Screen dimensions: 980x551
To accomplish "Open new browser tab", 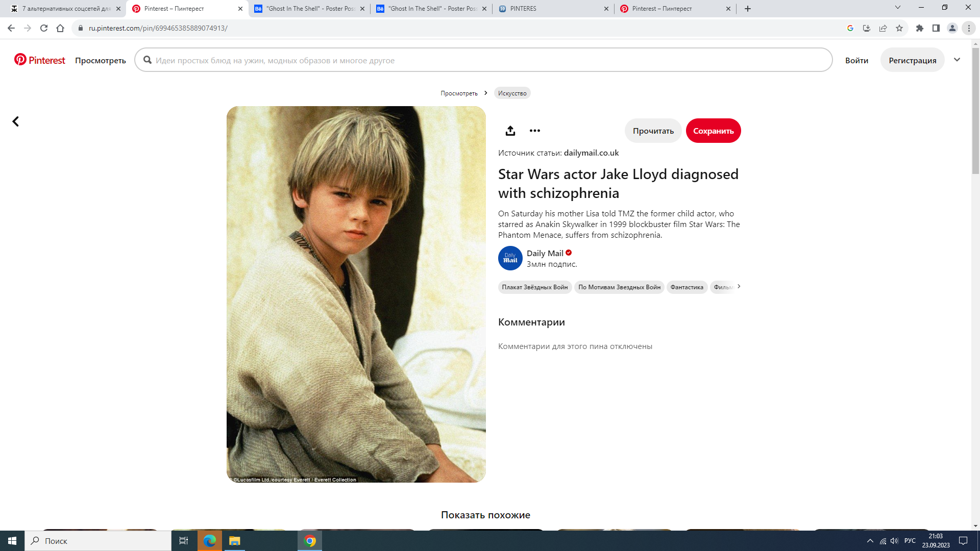I will click(x=748, y=9).
